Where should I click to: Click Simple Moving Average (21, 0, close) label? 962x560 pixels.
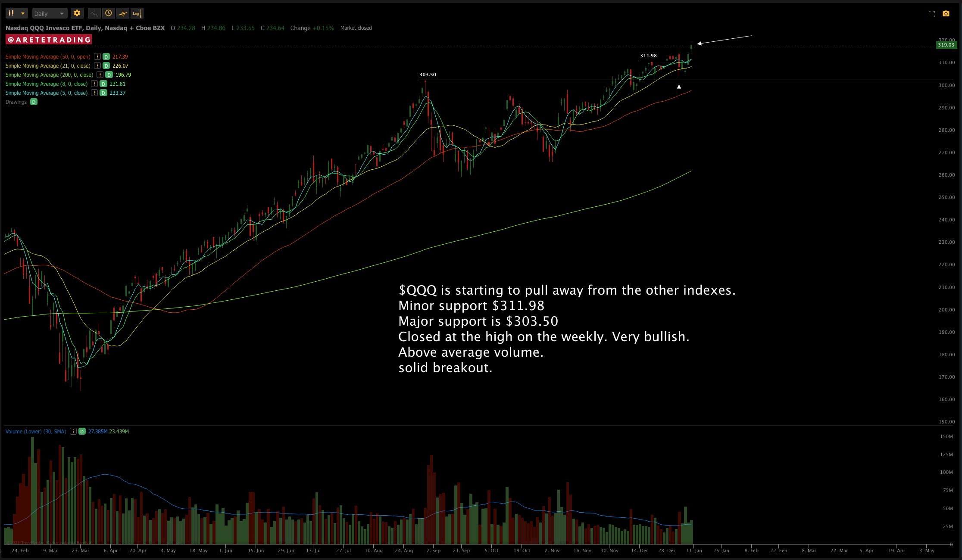[48, 65]
